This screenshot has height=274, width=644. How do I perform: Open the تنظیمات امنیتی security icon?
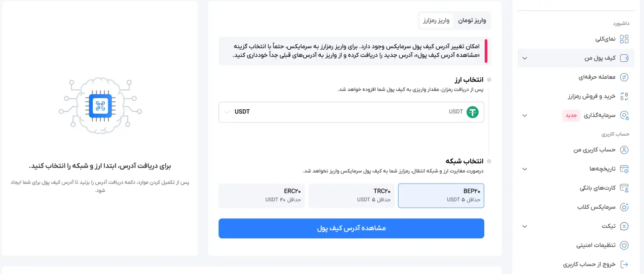coord(625,245)
